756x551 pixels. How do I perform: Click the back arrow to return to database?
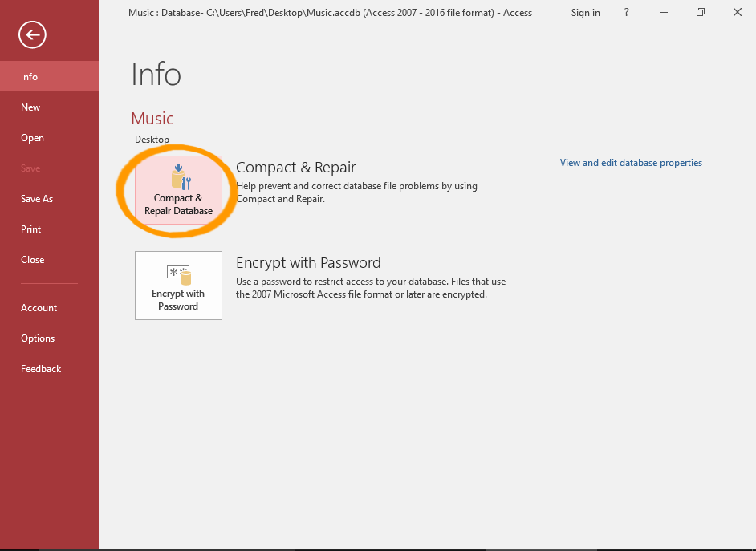pyautogui.click(x=33, y=34)
